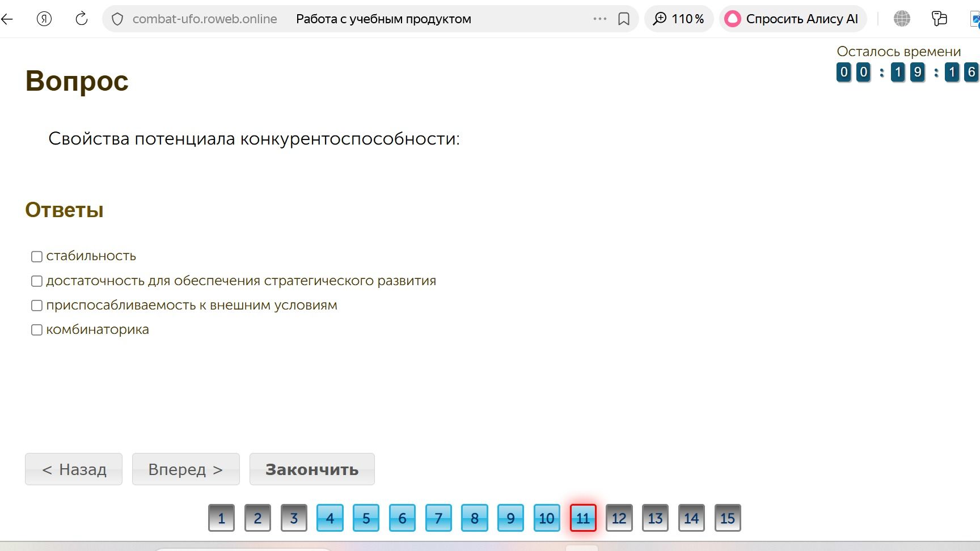Jump to question 3
The image size is (980, 551).
pyautogui.click(x=294, y=518)
